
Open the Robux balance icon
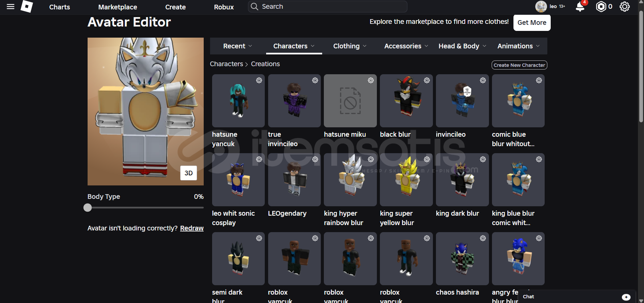(x=601, y=7)
